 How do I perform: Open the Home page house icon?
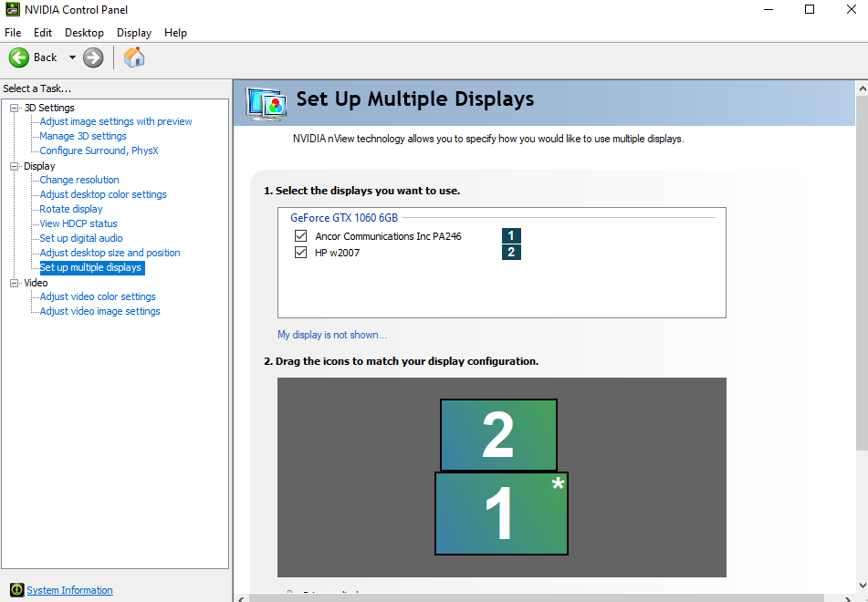click(x=134, y=57)
